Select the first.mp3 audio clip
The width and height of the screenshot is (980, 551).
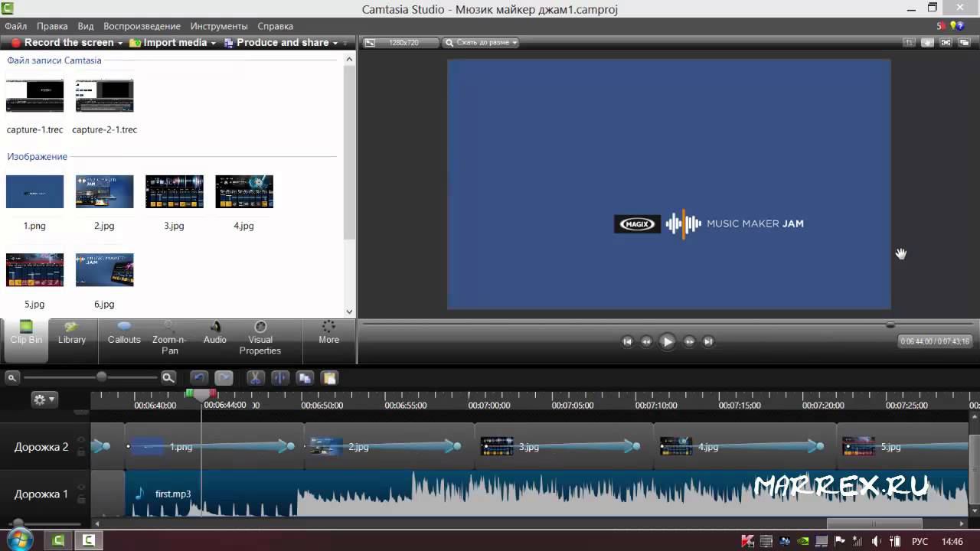point(547,494)
